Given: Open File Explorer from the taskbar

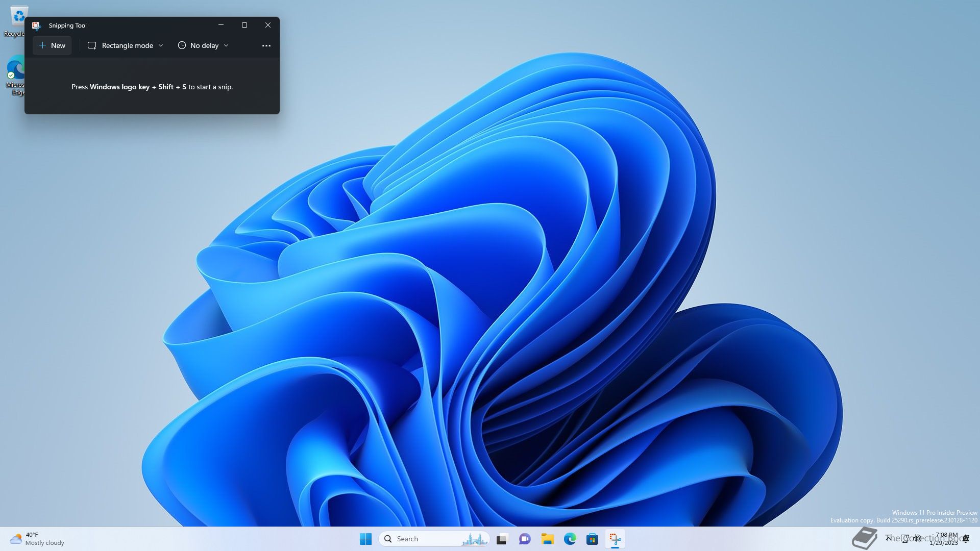Looking at the screenshot, I should coord(547,539).
